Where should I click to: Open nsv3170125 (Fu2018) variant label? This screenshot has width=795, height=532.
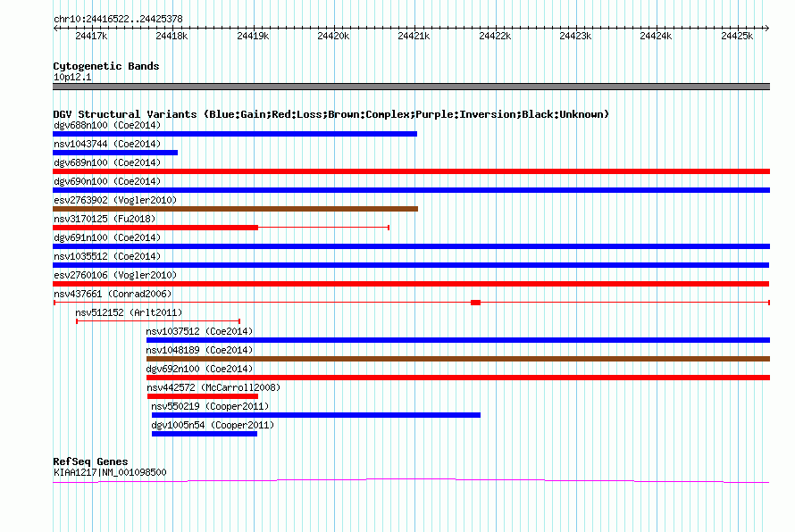coord(105,219)
